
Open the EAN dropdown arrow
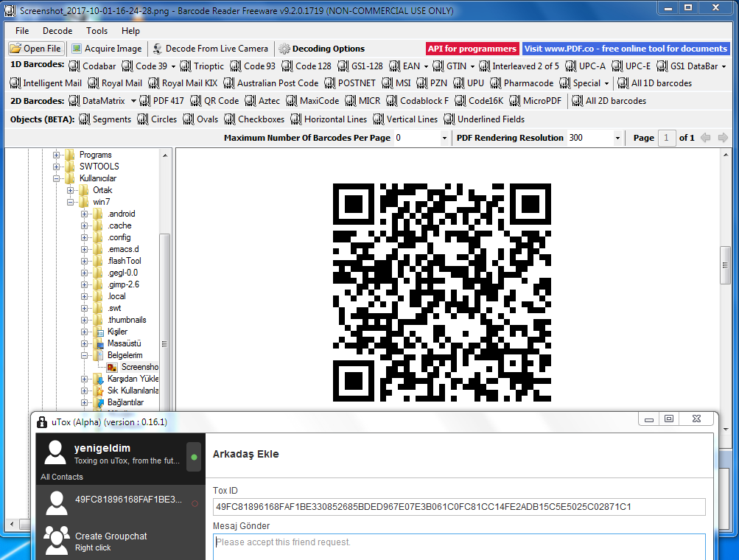(426, 66)
